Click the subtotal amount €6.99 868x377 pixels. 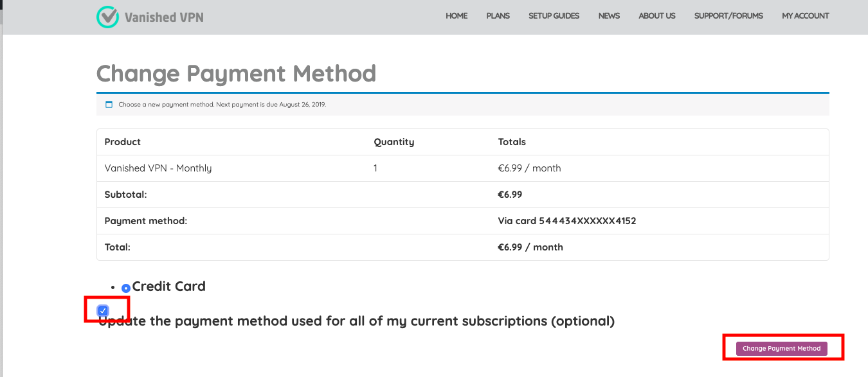pyautogui.click(x=510, y=195)
